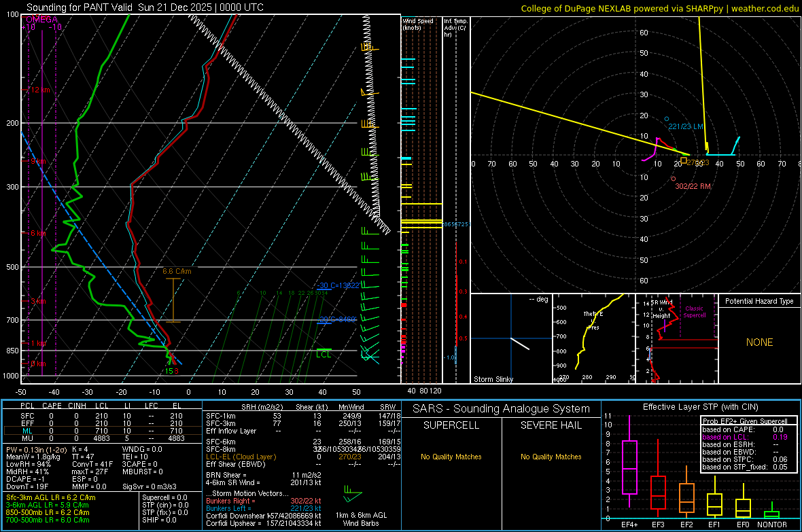Click the 'Wind Speed (knots)' panel header
This screenshot has width=802, height=532.
[x=418, y=24]
